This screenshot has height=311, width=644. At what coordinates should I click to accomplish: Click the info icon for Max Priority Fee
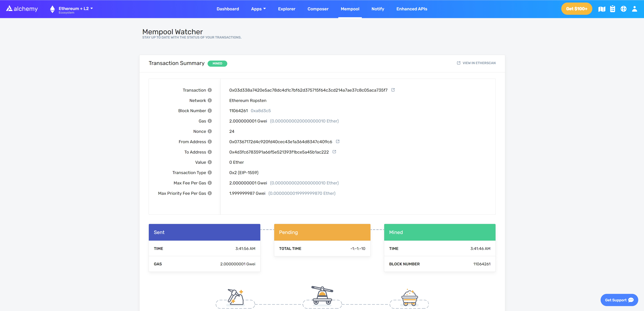[210, 193]
